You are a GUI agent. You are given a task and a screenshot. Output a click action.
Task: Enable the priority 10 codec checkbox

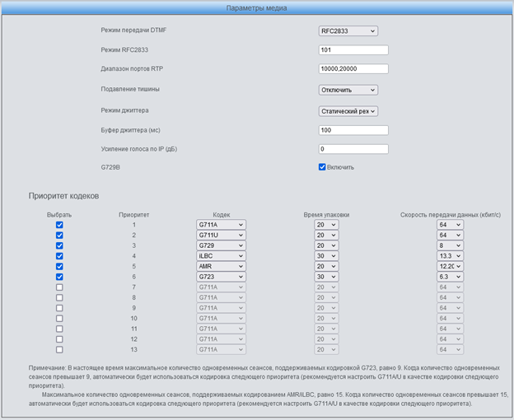pyautogui.click(x=59, y=319)
